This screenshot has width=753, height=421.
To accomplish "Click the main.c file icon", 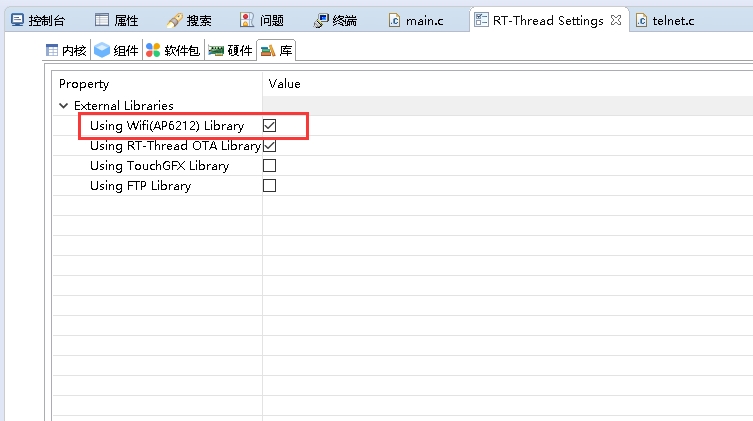I will click(x=394, y=20).
